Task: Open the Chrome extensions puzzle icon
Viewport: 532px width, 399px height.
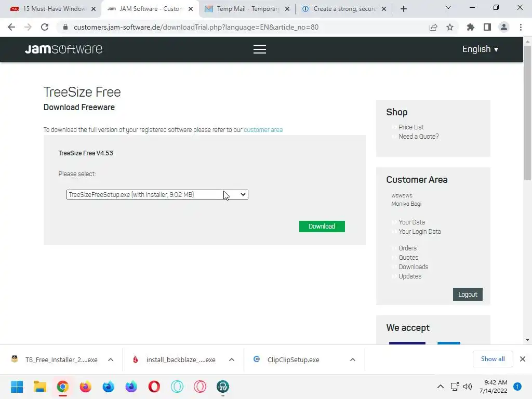Action: point(470,27)
